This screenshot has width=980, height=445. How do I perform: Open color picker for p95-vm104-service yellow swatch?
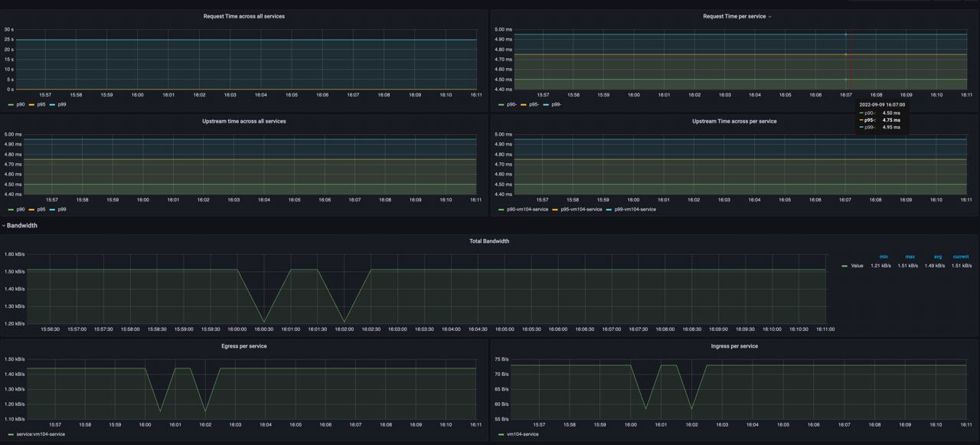555,209
